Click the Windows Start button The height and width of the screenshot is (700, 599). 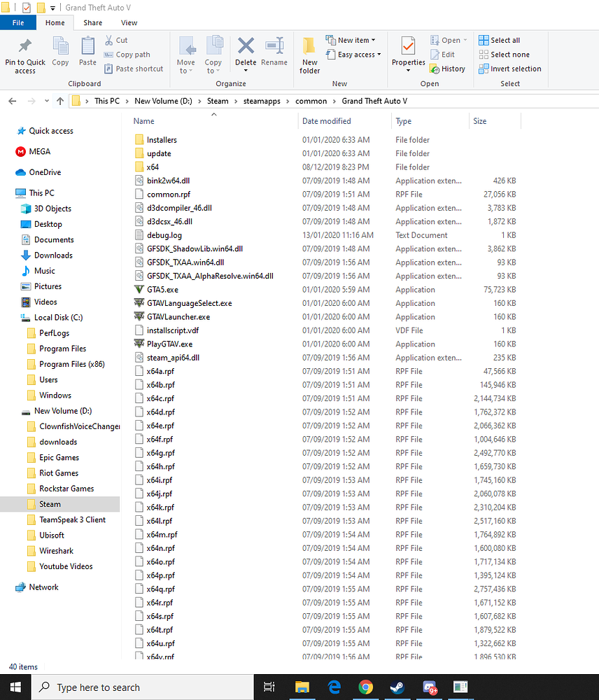(15, 687)
